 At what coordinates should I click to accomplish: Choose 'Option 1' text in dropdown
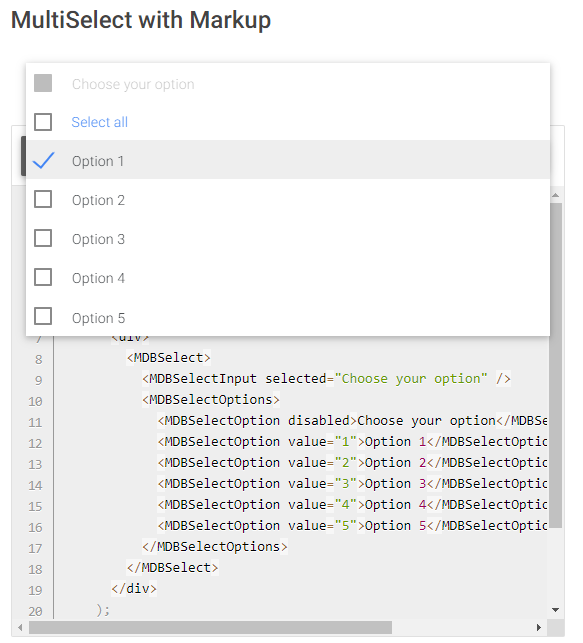pyautogui.click(x=98, y=161)
